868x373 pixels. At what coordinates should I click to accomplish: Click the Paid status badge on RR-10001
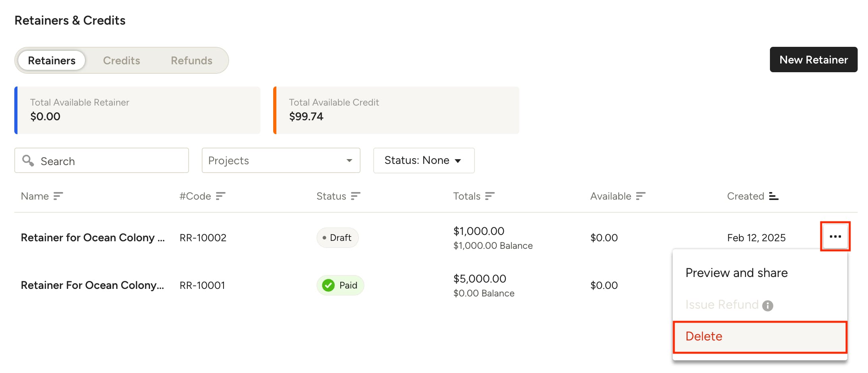click(340, 285)
